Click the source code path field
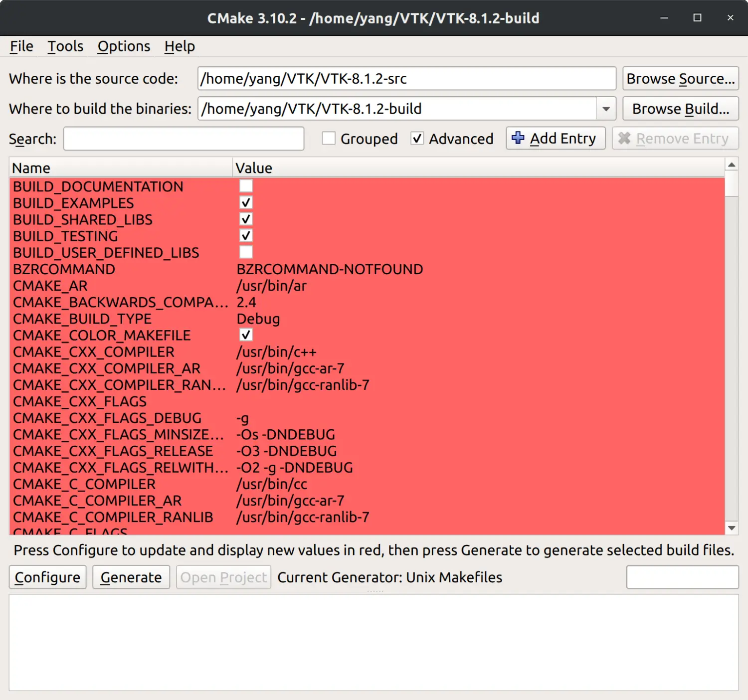 click(x=407, y=78)
